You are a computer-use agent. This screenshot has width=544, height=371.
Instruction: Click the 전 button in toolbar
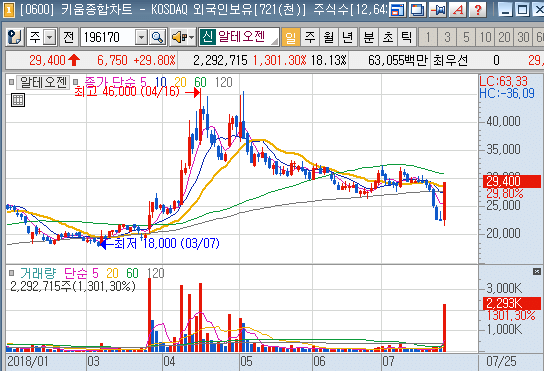69,37
